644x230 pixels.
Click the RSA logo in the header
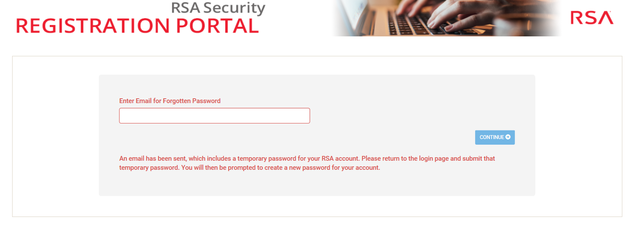592,18
